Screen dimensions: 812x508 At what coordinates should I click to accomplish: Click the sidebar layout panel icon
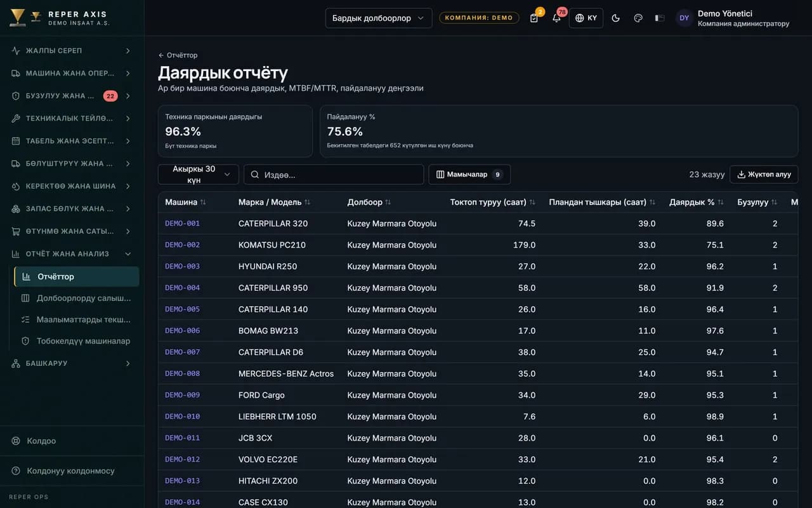[660, 18]
